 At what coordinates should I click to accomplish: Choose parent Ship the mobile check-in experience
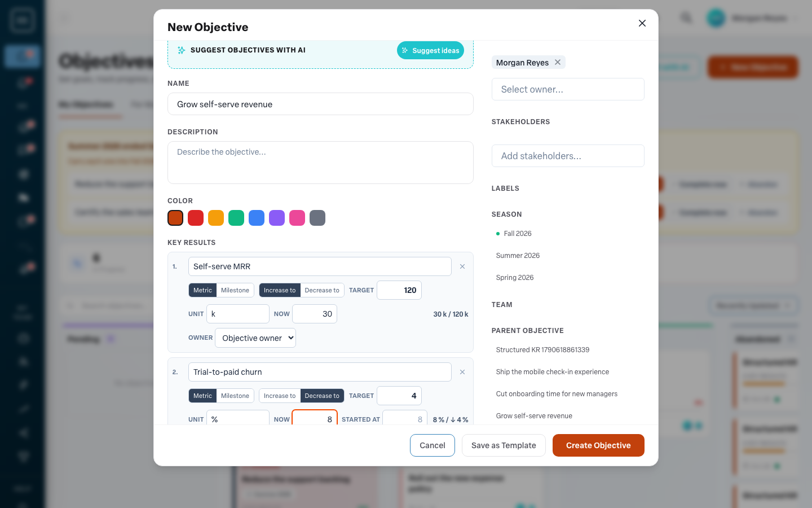coord(568,372)
